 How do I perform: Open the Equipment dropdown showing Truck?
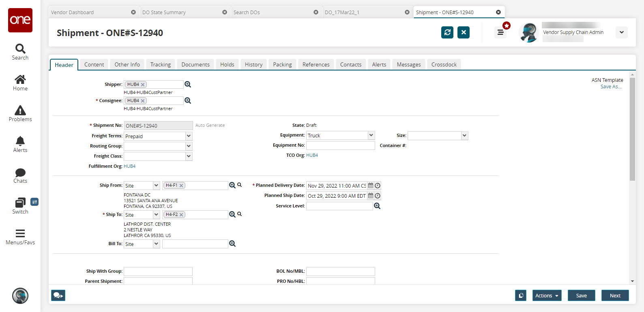pos(371,135)
